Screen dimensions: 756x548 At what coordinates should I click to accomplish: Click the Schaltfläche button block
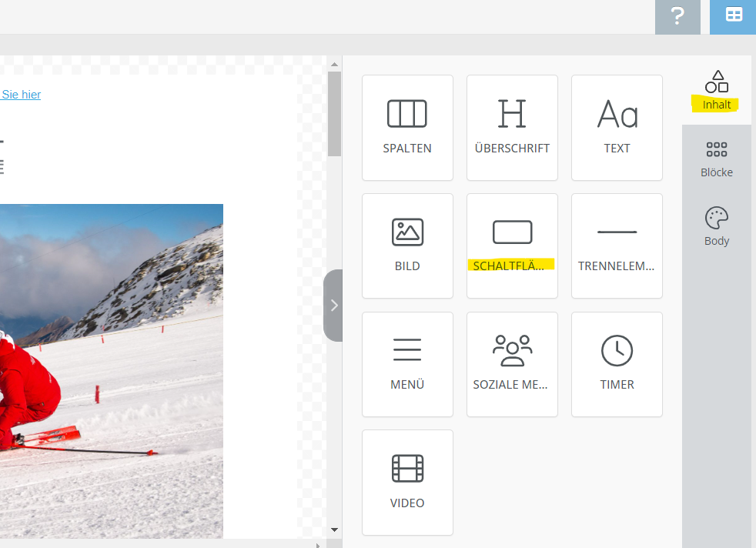pyautogui.click(x=512, y=246)
